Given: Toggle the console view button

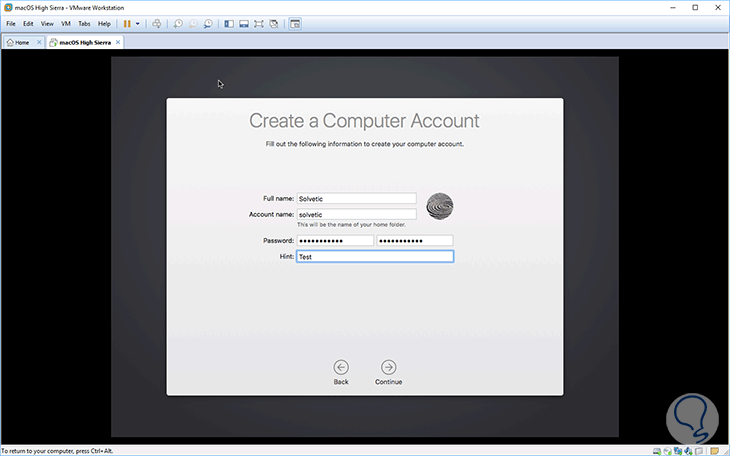Looking at the screenshot, I should (295, 24).
